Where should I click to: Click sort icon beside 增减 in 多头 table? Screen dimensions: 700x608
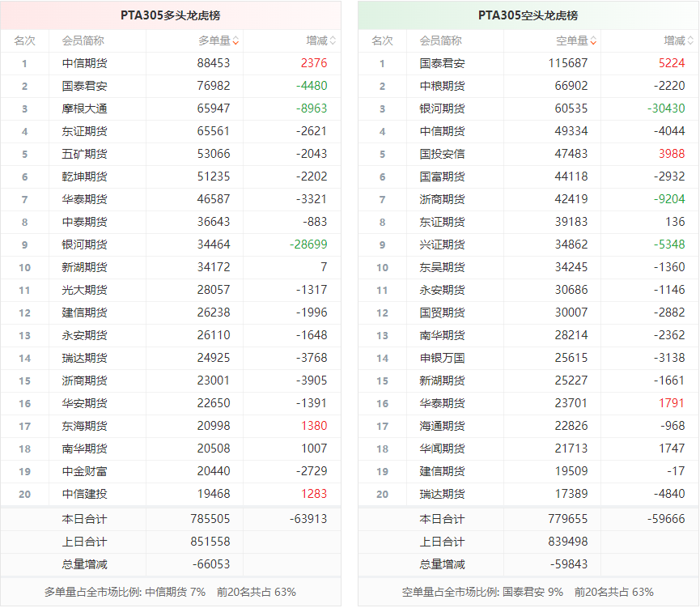coord(333,41)
